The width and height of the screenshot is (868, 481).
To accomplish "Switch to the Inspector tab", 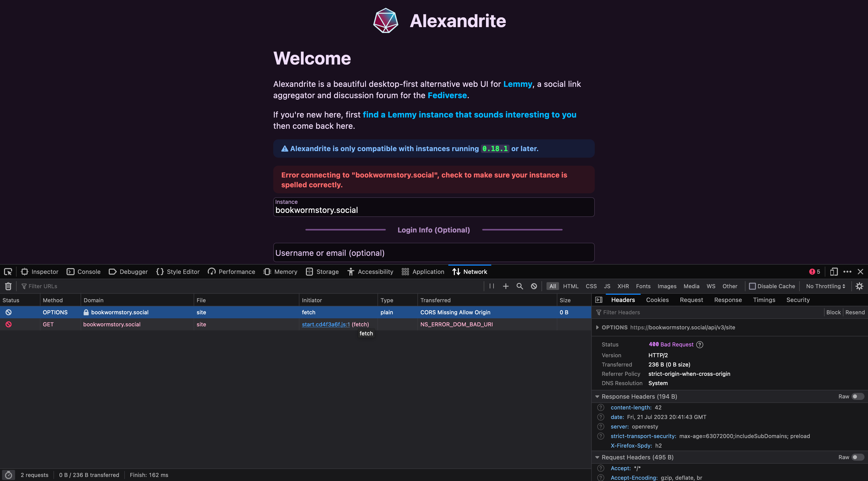I will pos(40,271).
